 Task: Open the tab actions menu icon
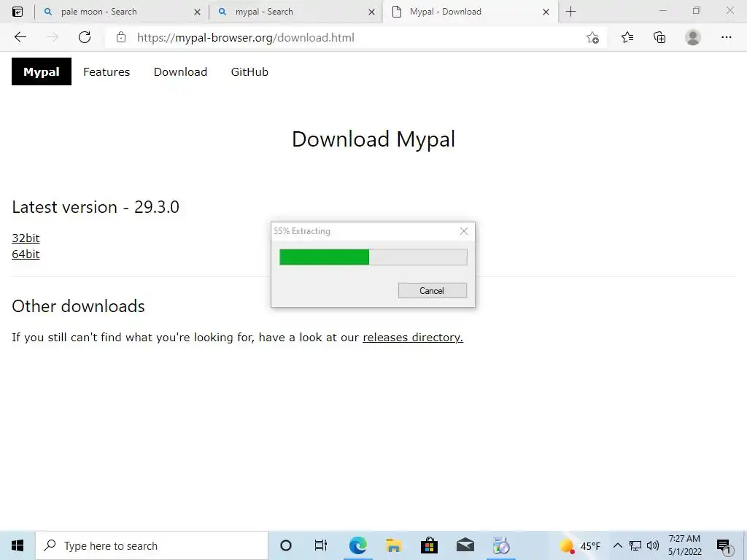(x=18, y=12)
